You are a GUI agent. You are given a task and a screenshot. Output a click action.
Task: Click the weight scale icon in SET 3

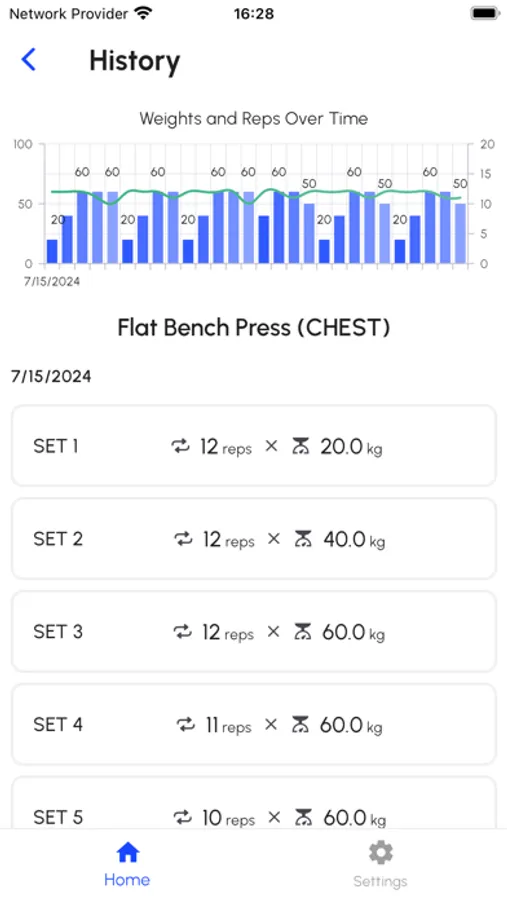tap(301, 631)
